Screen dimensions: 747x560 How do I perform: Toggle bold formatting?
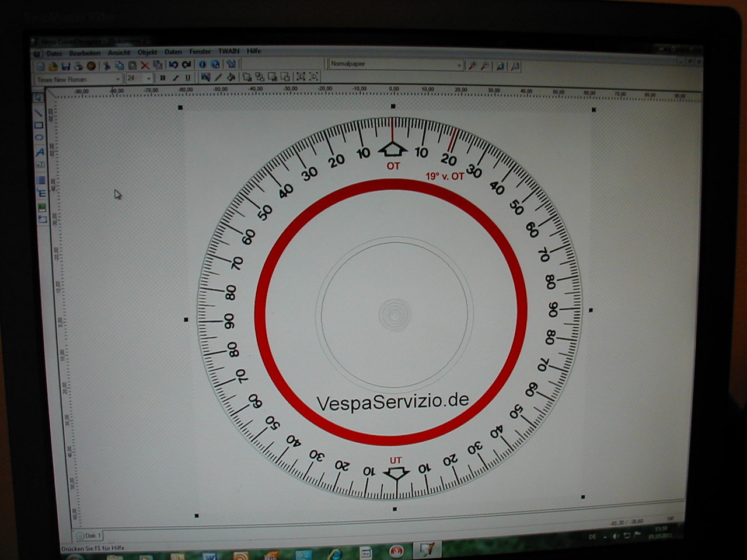(162, 78)
